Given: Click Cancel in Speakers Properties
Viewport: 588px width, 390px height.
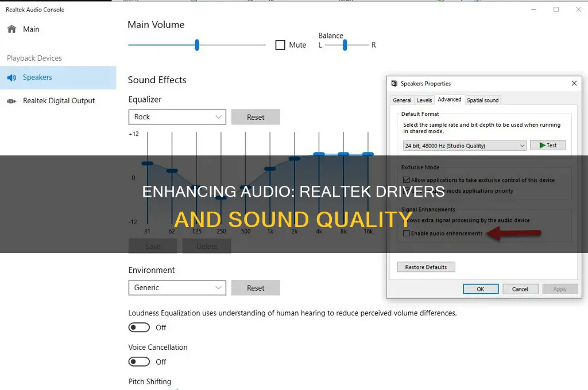Looking at the screenshot, I should pyautogui.click(x=520, y=289).
